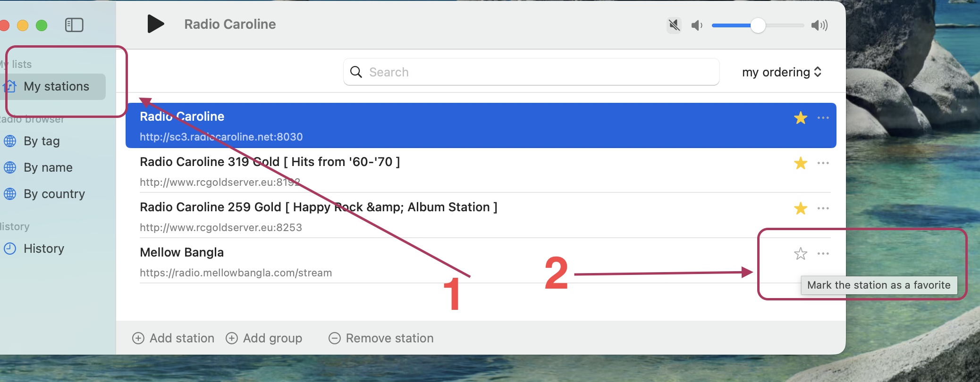Browse stations By tag

point(42,141)
